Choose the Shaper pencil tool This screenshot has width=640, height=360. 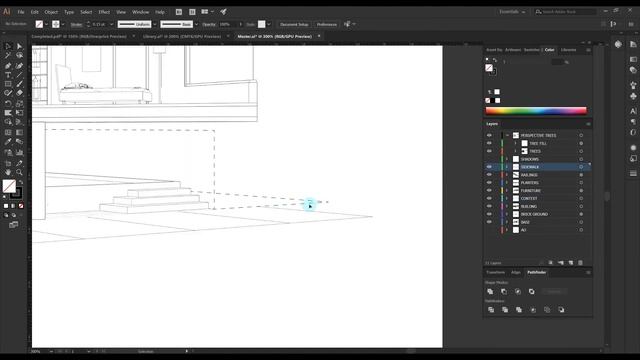coord(8,93)
